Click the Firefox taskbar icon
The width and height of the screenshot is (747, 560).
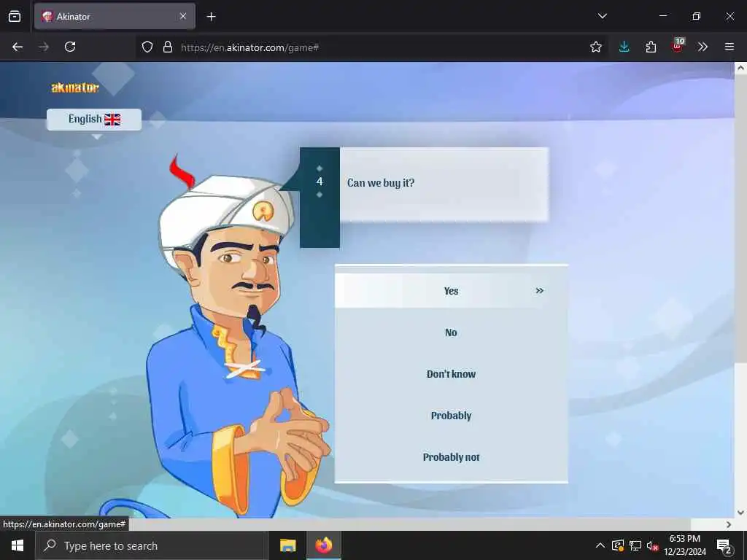coord(323,545)
